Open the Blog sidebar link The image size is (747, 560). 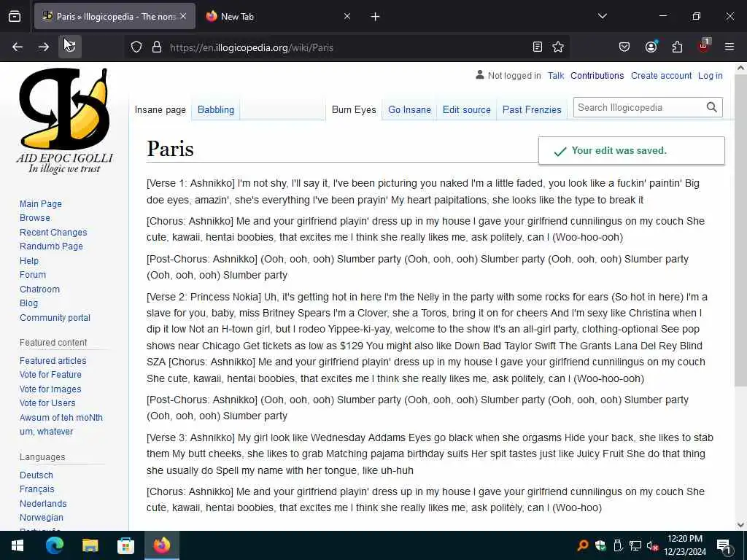28,303
